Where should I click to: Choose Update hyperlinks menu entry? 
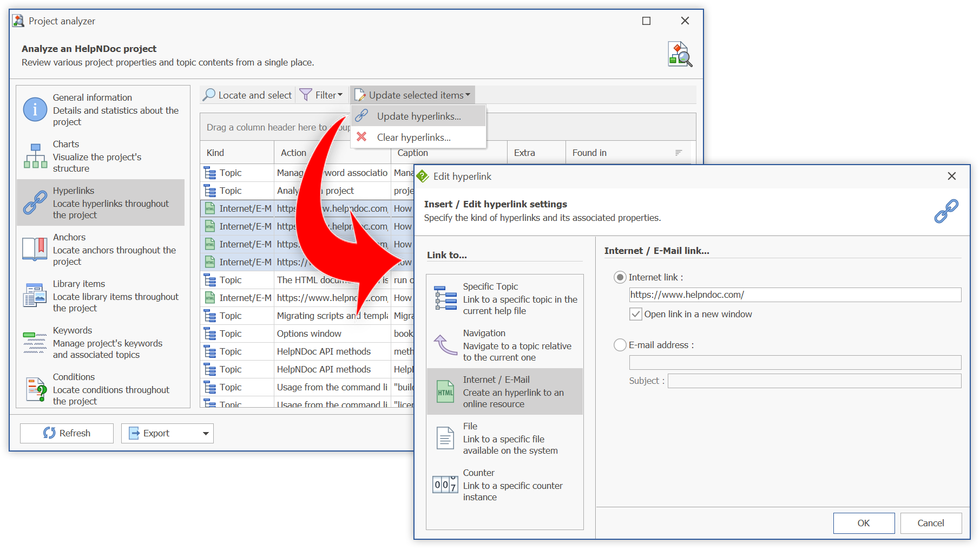[418, 116]
